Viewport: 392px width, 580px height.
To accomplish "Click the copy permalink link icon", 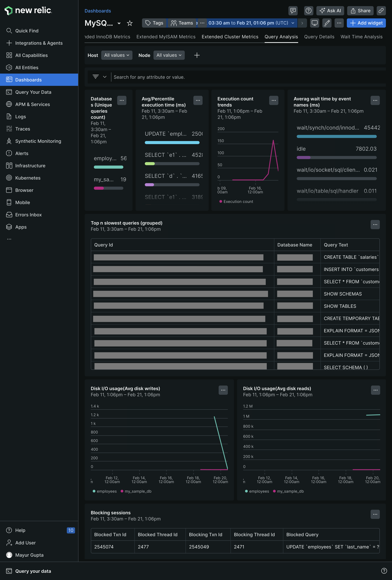I will click(381, 11).
